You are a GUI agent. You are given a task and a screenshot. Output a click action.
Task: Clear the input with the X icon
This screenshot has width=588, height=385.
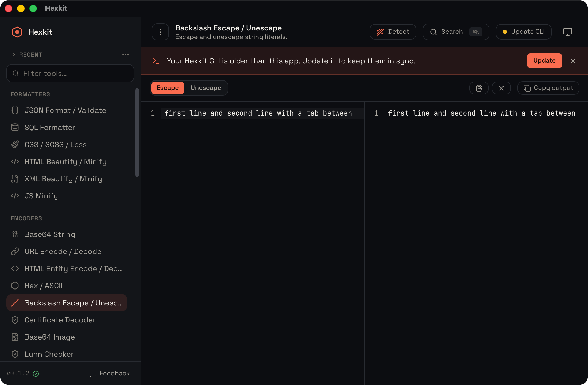501,88
